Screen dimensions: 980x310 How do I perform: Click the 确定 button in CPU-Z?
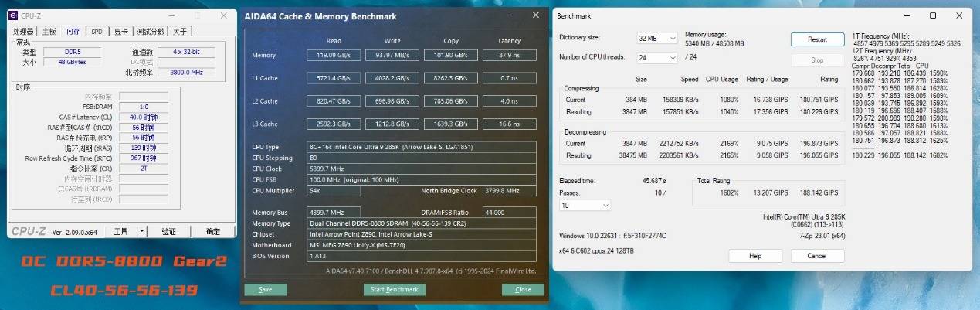coord(212,231)
